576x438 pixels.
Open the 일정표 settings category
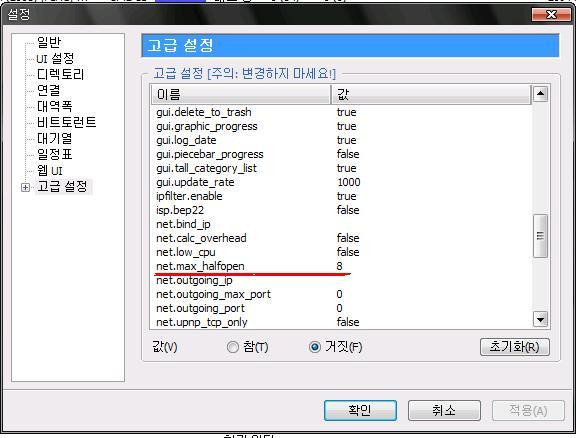click(55, 154)
